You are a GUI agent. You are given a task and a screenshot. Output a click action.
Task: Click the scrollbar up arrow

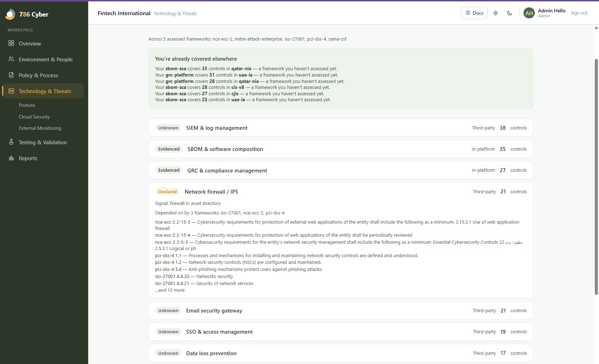596,28
